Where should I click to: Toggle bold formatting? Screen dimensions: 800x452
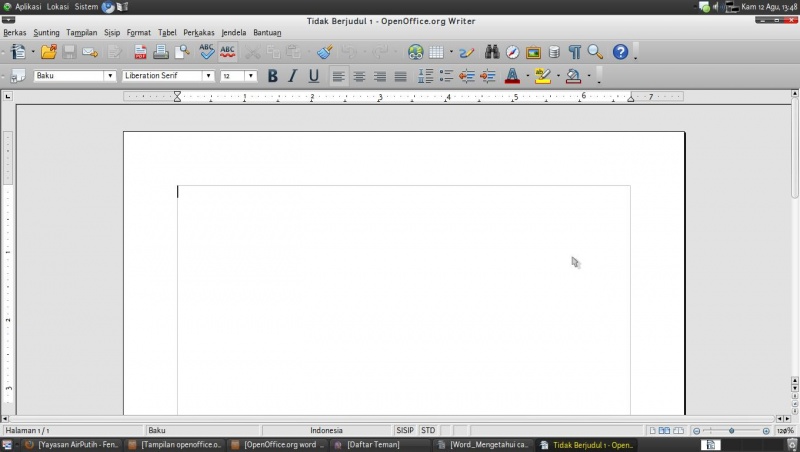[x=272, y=76]
